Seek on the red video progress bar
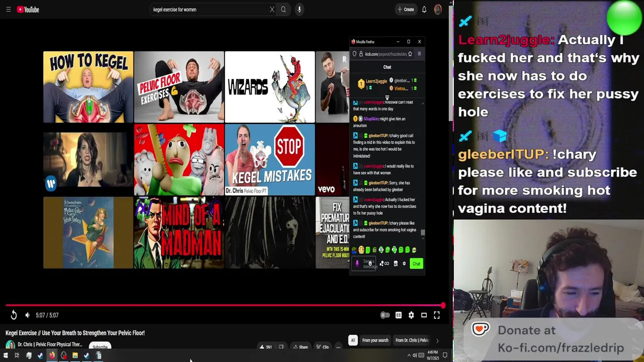This screenshot has height=362, width=644. [224, 305]
